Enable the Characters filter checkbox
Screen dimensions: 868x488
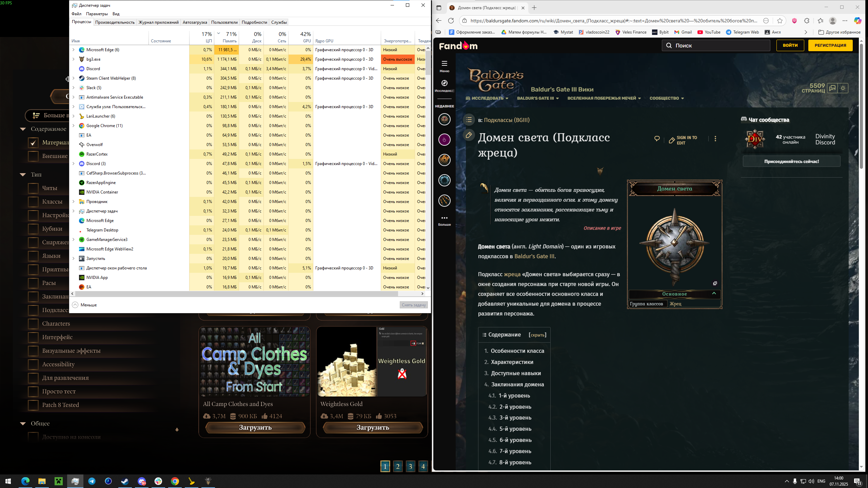pos(33,324)
